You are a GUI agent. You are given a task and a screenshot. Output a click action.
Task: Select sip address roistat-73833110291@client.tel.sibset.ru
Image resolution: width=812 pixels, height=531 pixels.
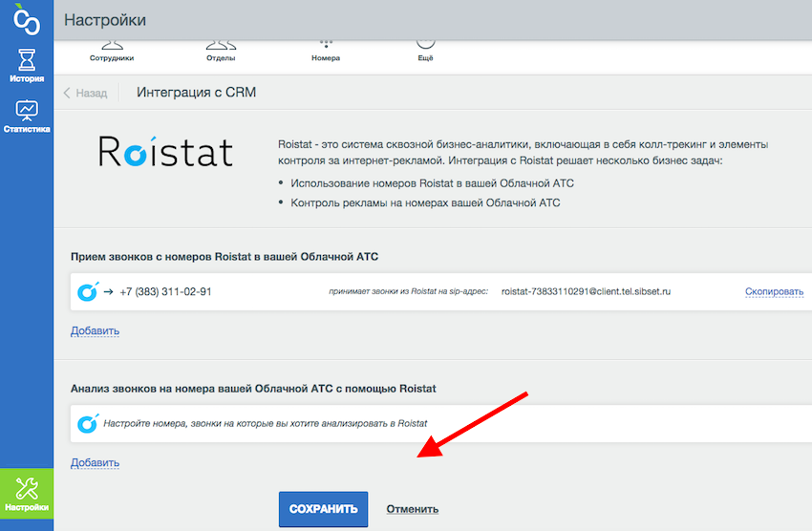(586, 292)
